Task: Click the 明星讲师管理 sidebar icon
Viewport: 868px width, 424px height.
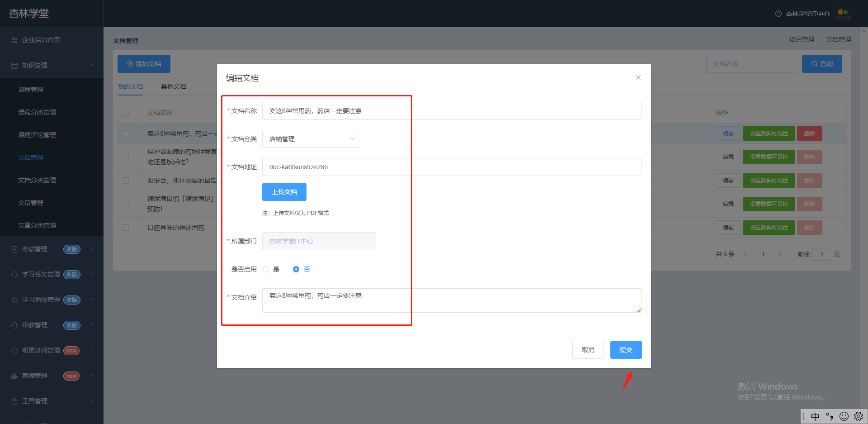Action: pyautogui.click(x=14, y=351)
